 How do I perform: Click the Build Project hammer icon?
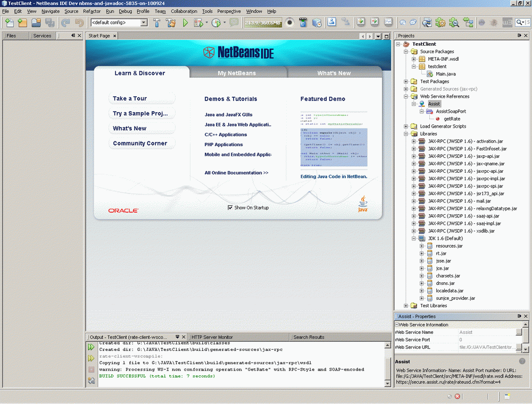click(156, 23)
